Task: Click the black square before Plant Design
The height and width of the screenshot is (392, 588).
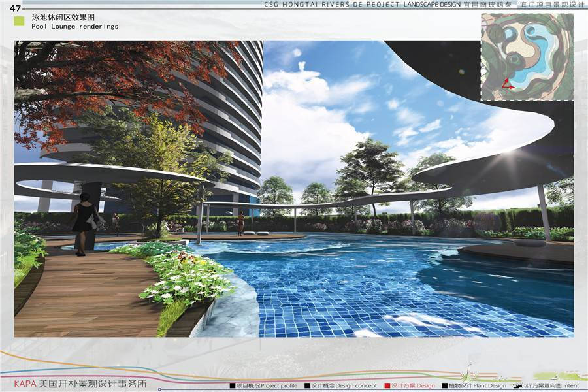Action: point(445,385)
